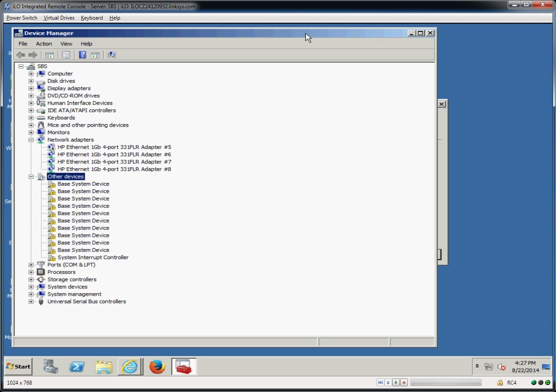
Task: Toggle the Show/Hide Action Pane toolbar icon
Action: click(x=95, y=55)
